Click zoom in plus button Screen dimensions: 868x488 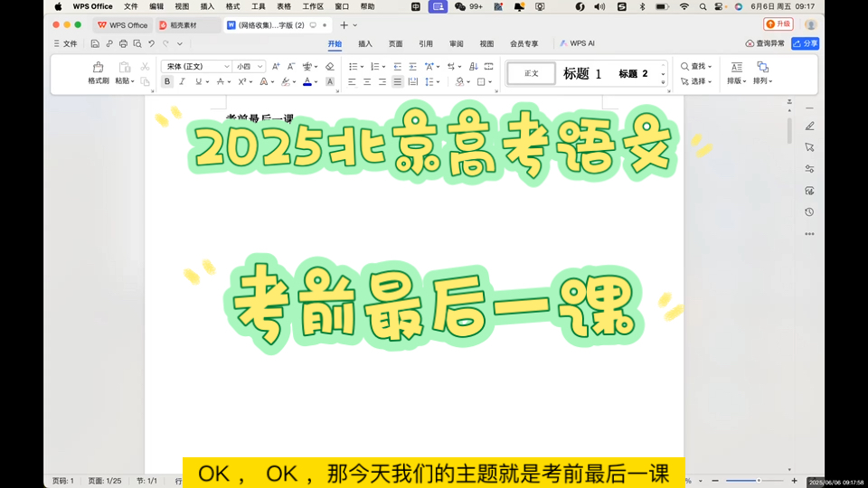pyautogui.click(x=795, y=481)
